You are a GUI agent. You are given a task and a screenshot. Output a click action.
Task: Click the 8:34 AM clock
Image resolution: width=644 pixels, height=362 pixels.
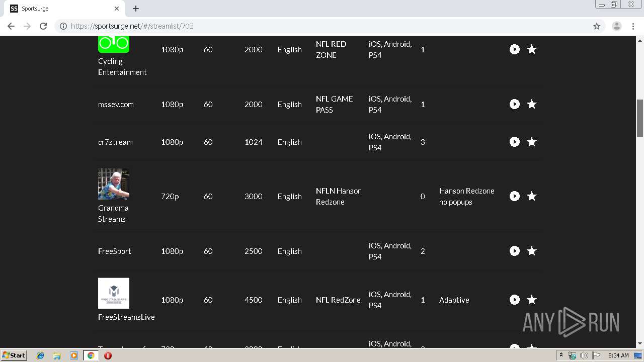(618, 355)
